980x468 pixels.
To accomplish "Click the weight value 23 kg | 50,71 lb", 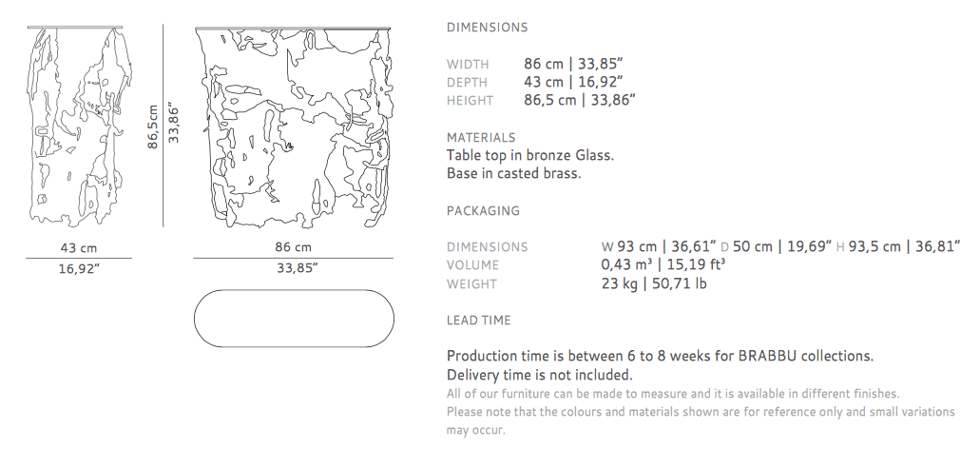I will tap(654, 283).
